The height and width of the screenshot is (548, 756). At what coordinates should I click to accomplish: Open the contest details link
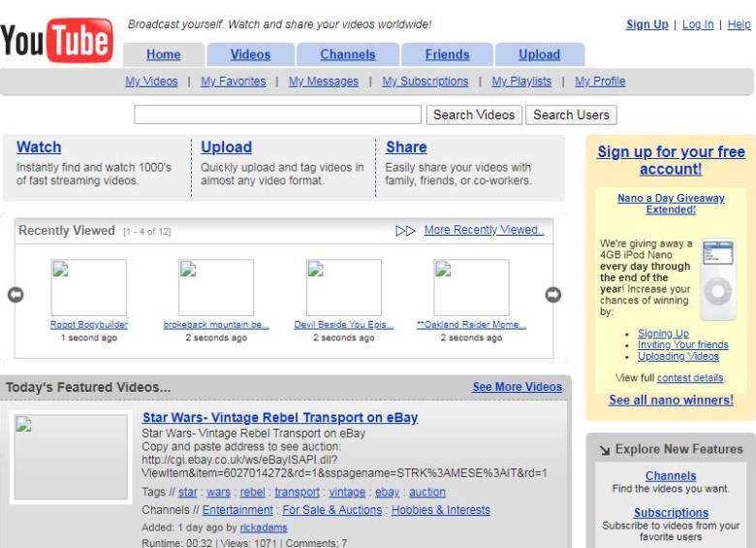[690, 377]
